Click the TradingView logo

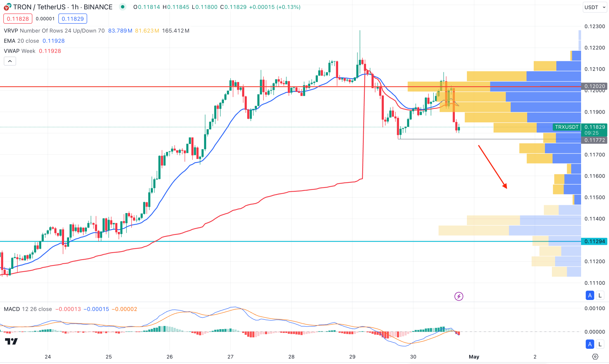[x=11, y=341]
